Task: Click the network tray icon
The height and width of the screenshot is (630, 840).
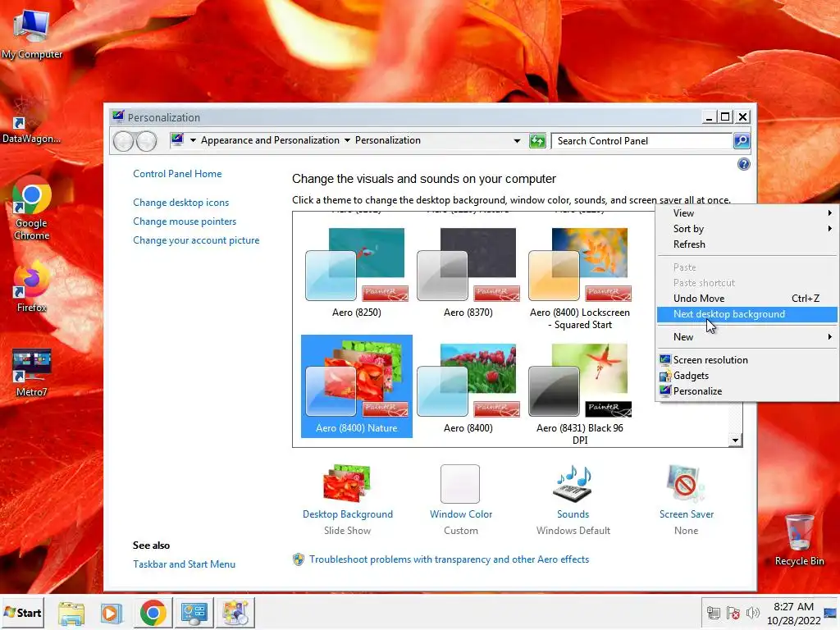Action: coord(713,612)
